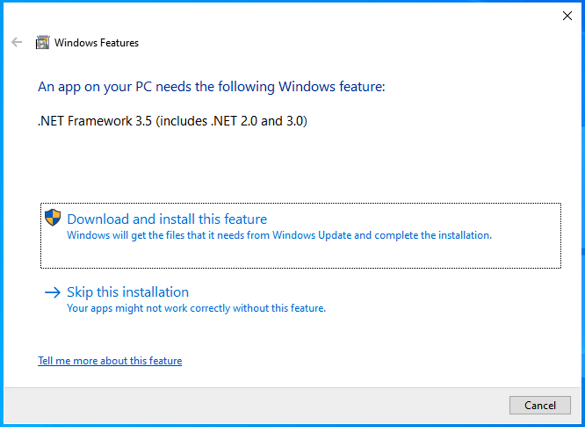Click the gray footer bar left of Cancel
The image size is (585, 427).
coord(256,405)
